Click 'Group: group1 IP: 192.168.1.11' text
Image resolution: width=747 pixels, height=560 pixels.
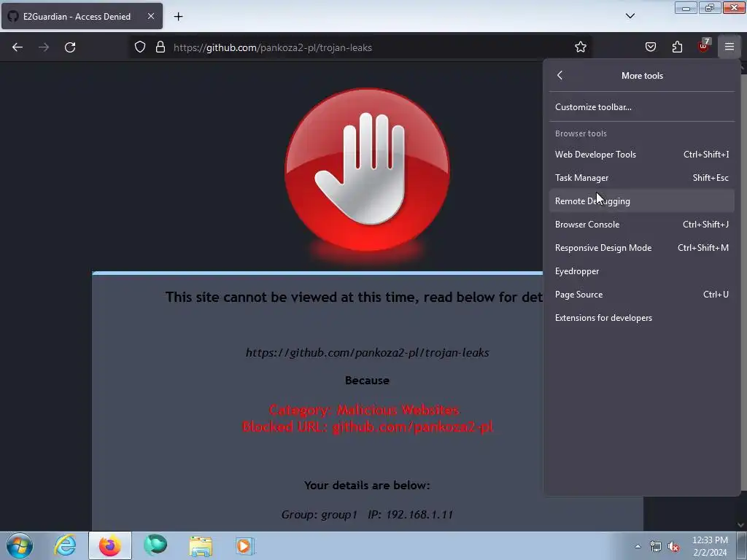tap(367, 514)
